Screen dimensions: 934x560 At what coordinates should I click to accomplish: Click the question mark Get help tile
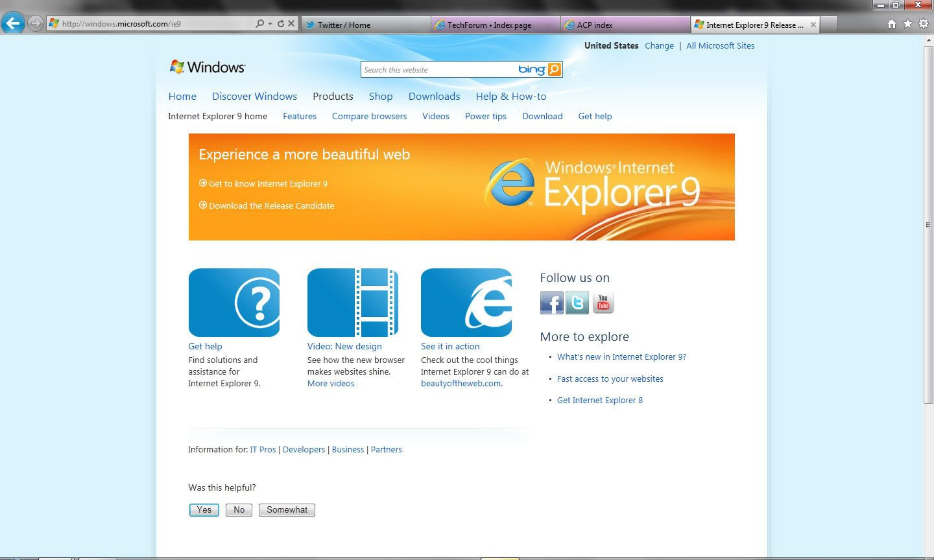(x=234, y=303)
